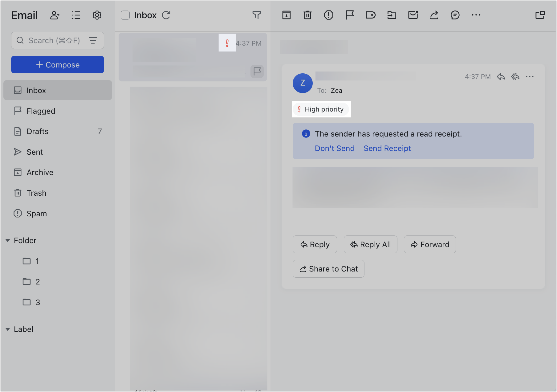The image size is (557, 392).
Task: Flag the open email
Action: pyautogui.click(x=349, y=15)
